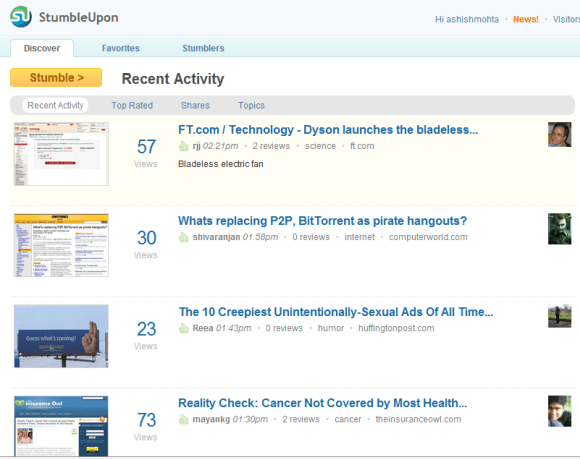Viewport: 580px width, 459px height.
Task: Open shivaranjan's avatar on the P2P row
Action: pos(559,229)
